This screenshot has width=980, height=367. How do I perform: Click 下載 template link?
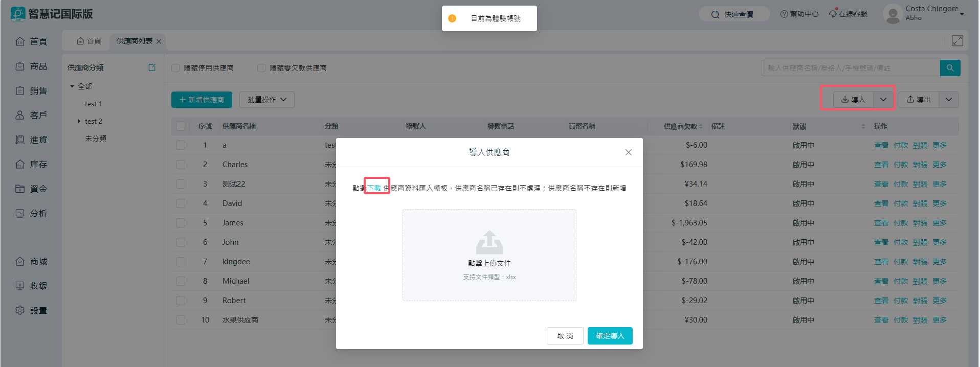click(374, 188)
